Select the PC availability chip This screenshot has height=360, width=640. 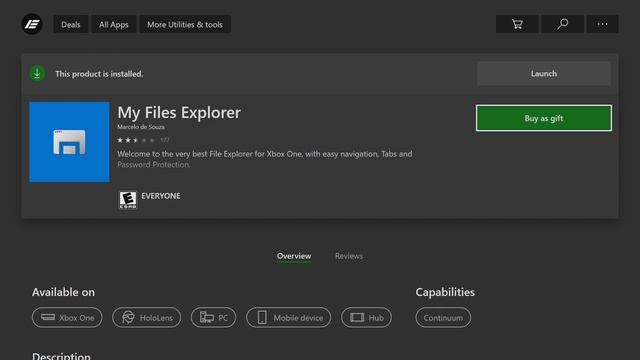click(213, 318)
